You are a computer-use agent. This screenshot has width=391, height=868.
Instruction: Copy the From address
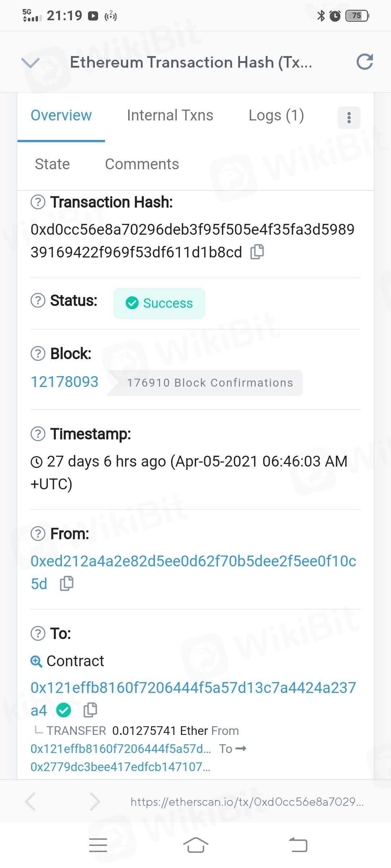pos(67,583)
